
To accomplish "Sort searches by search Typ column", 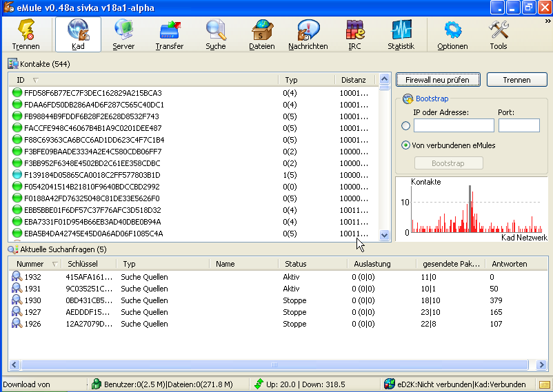I will [163, 264].
